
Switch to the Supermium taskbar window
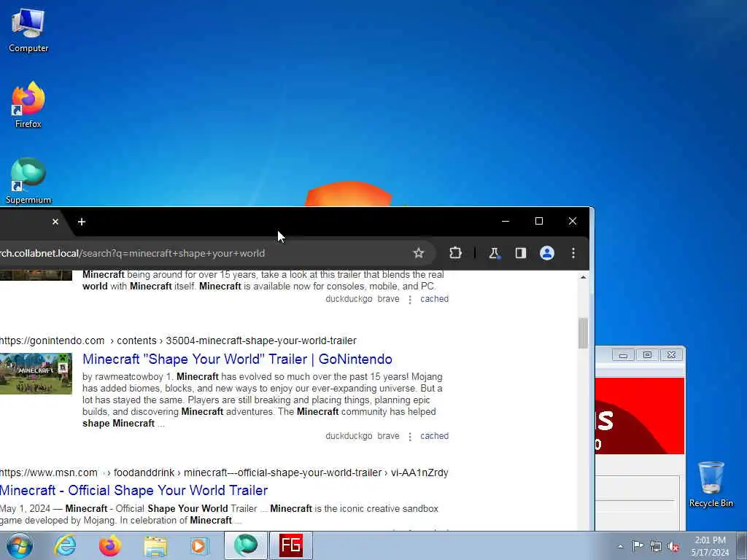(x=246, y=545)
